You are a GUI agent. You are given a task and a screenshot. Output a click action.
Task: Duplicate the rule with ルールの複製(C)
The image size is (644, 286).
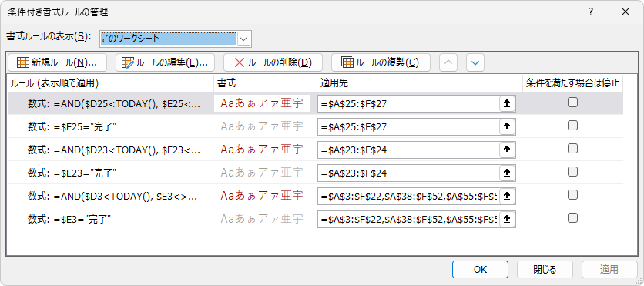pyautogui.click(x=381, y=62)
